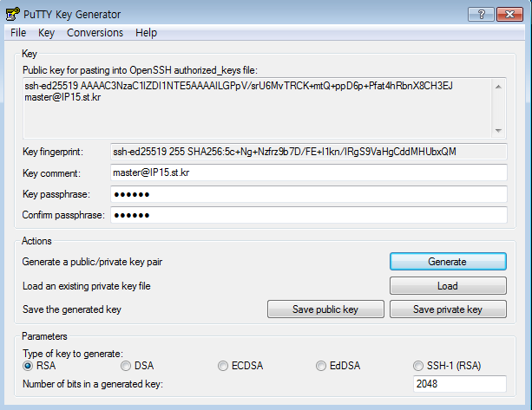This screenshot has height=410, width=532.
Task: Open the Conversions menu
Action: point(95,33)
